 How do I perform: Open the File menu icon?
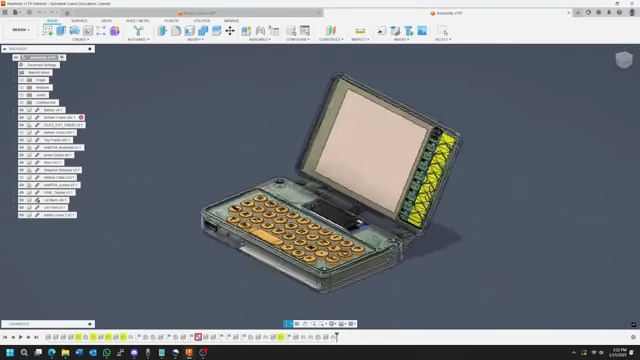[x=16, y=13]
